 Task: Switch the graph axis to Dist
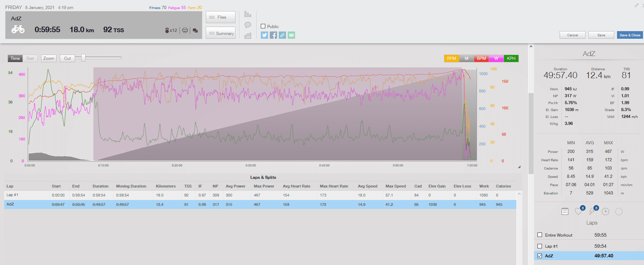coord(30,58)
